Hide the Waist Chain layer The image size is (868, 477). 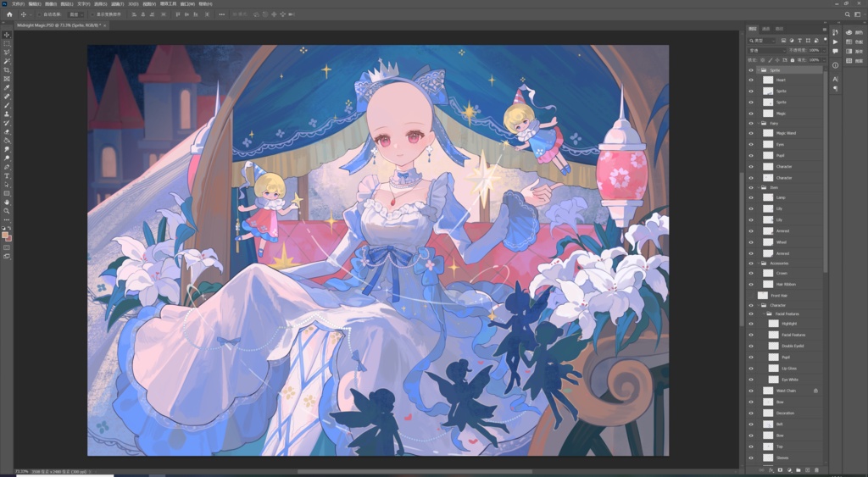click(751, 391)
